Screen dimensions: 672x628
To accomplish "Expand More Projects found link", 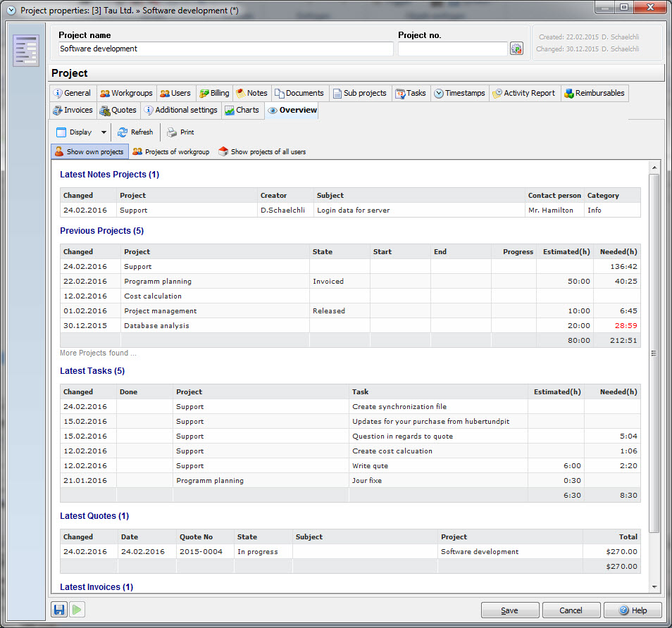I will (x=98, y=353).
